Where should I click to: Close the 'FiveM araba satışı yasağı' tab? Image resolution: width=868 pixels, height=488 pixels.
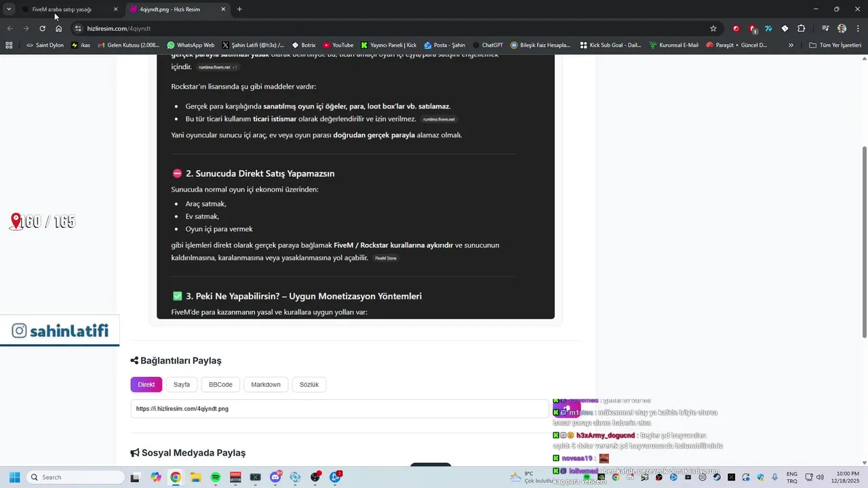coord(115,9)
